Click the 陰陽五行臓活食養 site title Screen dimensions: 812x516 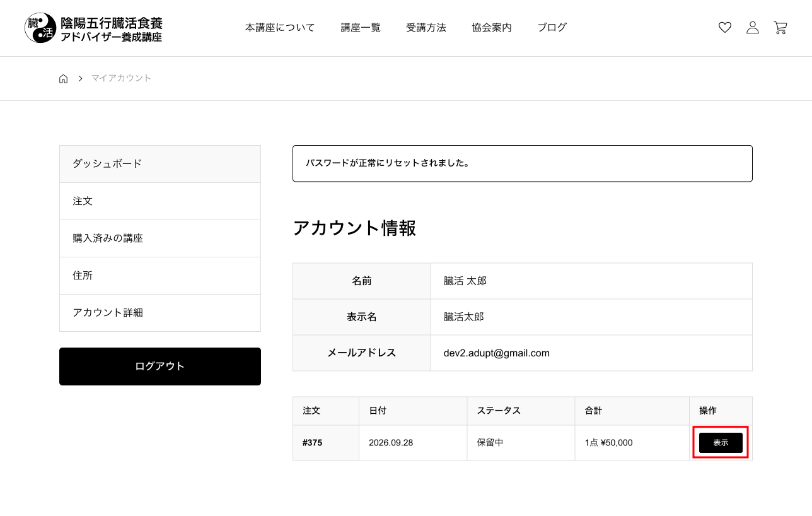(x=112, y=23)
